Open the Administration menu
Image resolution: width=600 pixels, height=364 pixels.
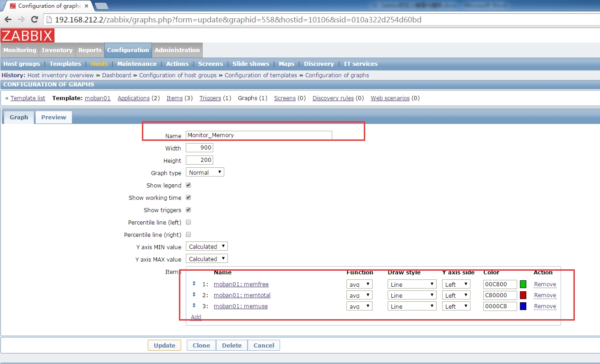177,50
